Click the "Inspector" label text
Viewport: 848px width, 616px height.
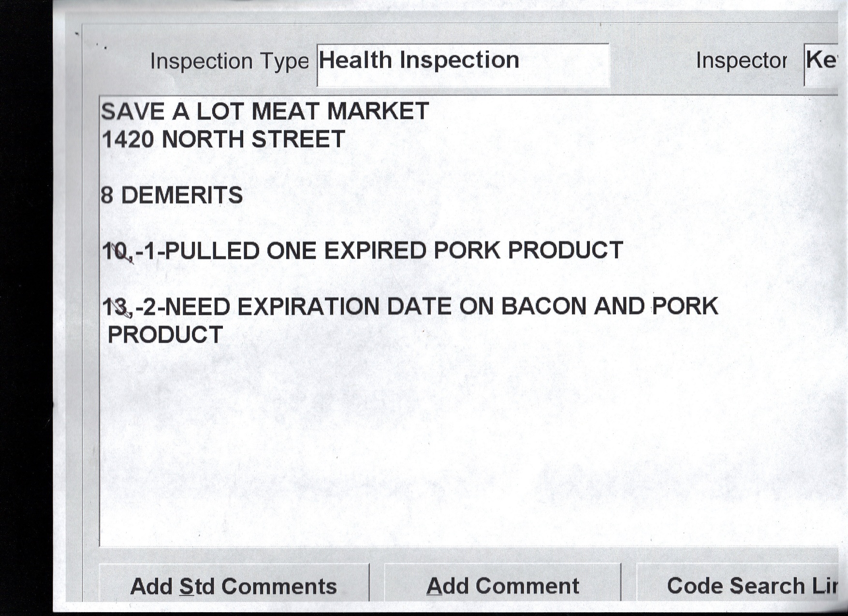click(x=741, y=61)
